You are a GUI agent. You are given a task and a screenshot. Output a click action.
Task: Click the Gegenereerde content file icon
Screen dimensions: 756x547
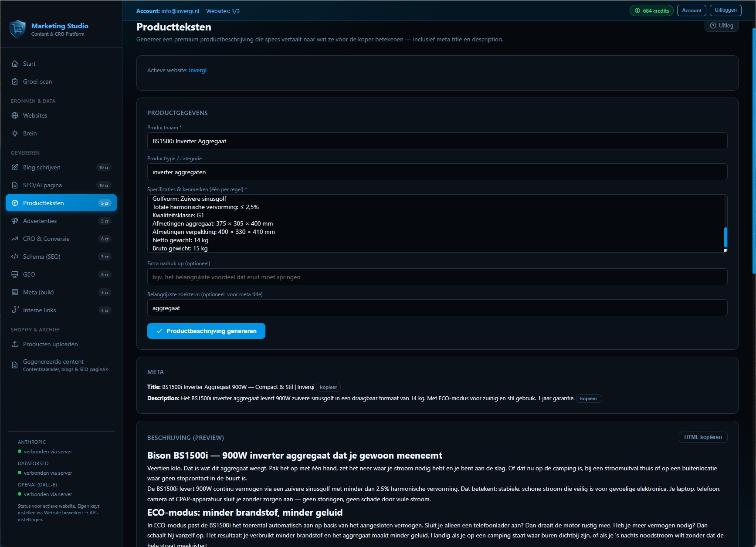[15, 365]
